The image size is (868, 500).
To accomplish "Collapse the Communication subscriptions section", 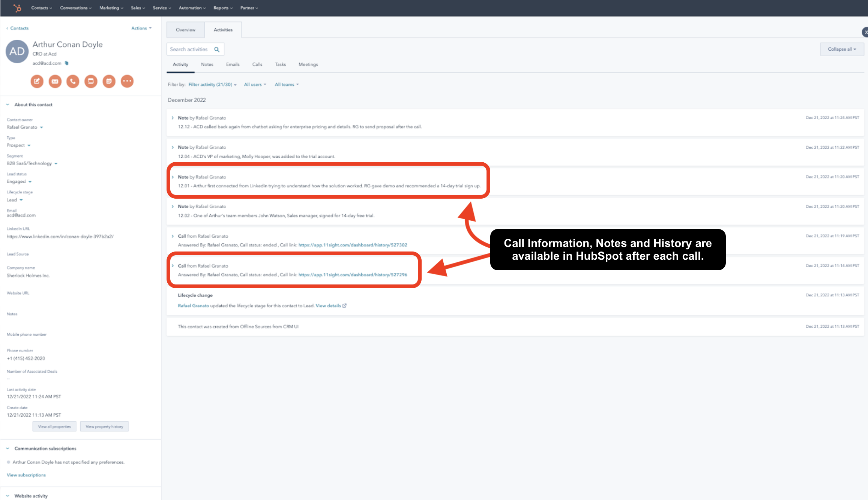I will pos(8,448).
